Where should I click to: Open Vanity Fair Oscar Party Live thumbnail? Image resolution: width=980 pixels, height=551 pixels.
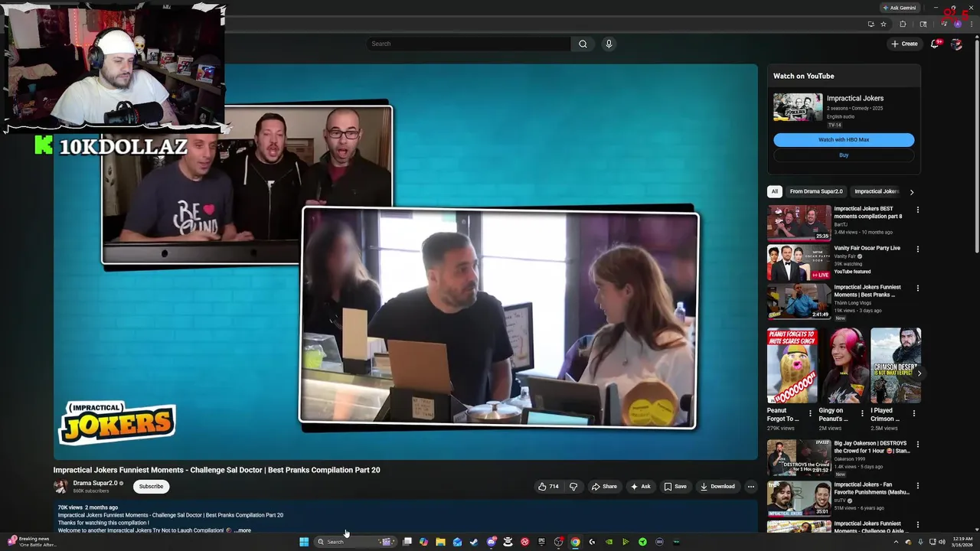[799, 262]
